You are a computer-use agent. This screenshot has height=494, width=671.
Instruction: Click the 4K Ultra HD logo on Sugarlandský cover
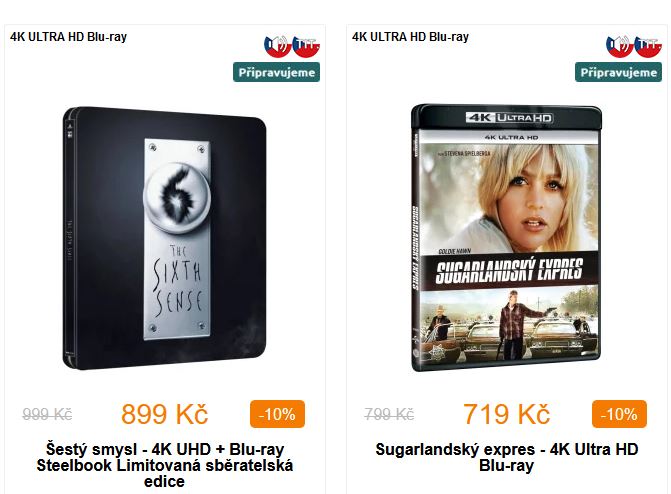point(510,118)
